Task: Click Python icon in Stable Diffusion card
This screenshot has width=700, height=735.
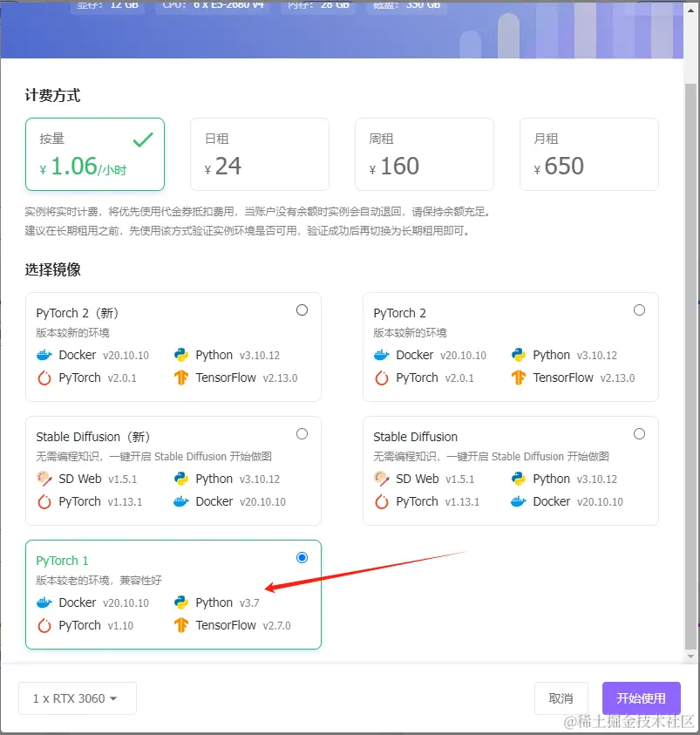Action: point(518,479)
